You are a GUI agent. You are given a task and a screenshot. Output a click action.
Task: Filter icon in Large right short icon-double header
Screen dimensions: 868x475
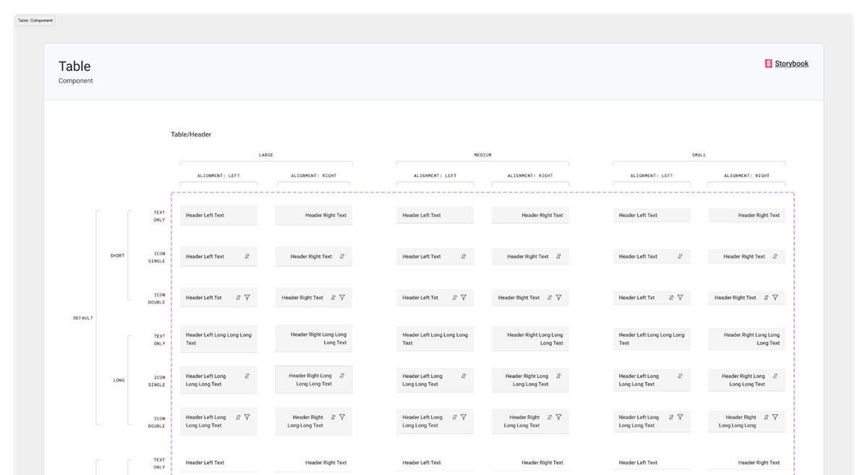click(342, 297)
